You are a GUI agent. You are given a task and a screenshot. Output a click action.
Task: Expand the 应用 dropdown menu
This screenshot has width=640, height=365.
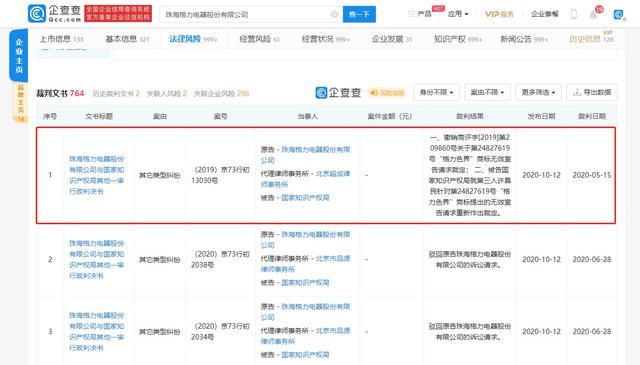pyautogui.click(x=458, y=14)
